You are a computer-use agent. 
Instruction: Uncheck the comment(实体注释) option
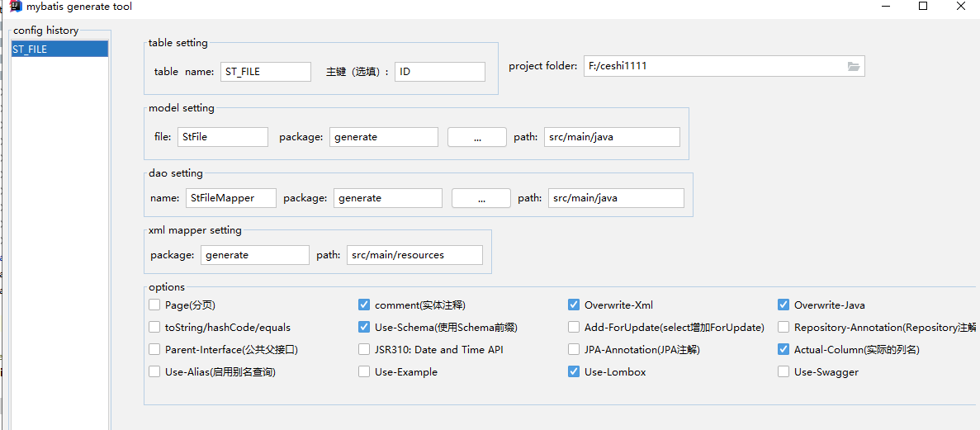(x=364, y=305)
